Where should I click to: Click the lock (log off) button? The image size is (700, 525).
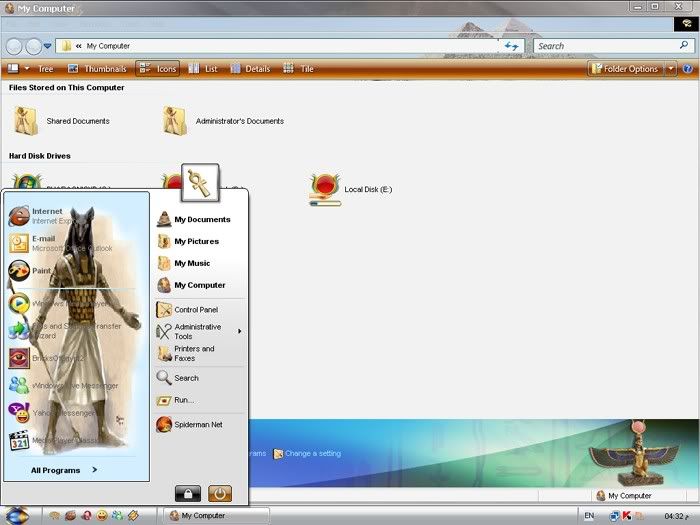[x=188, y=494]
